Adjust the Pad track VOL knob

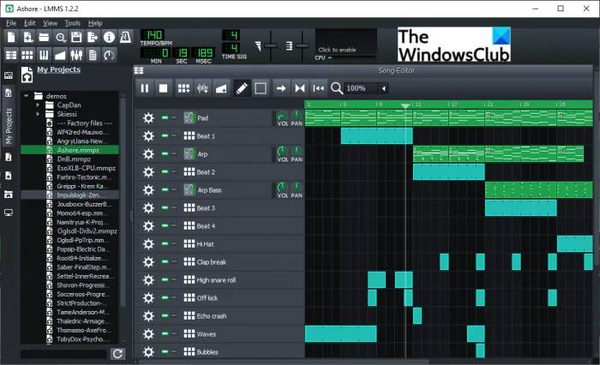coord(282,115)
